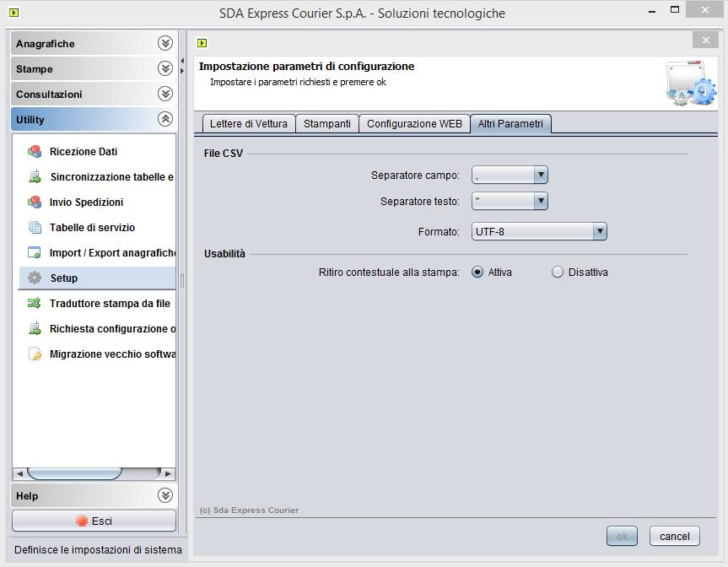Image resolution: width=728 pixels, height=567 pixels.
Task: Expand the Anagrafiche section
Action: tap(164, 43)
